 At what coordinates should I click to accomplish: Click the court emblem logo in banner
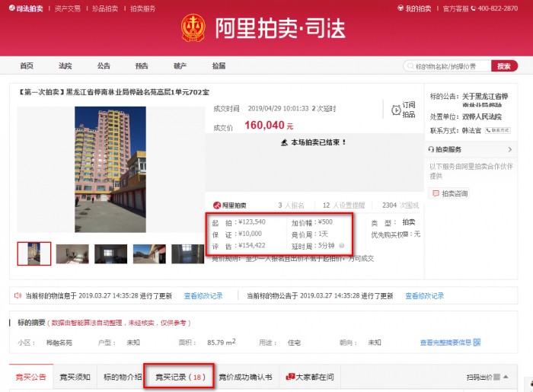point(193,28)
